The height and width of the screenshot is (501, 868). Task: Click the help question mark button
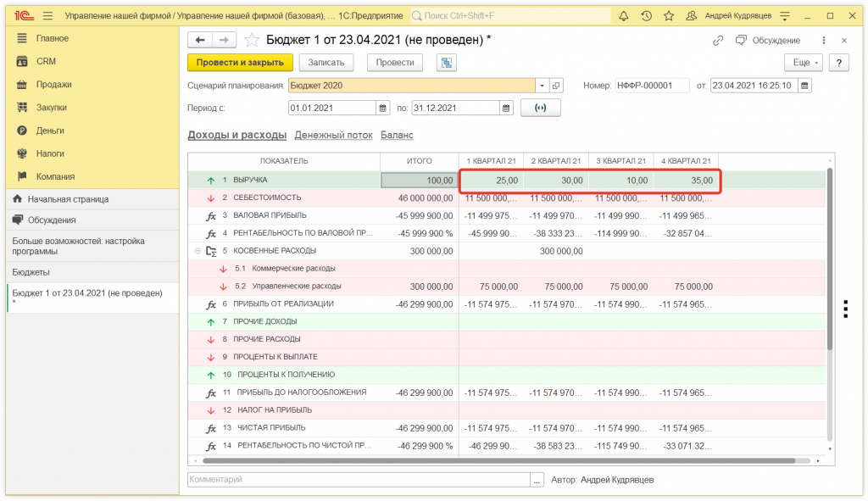(x=838, y=63)
